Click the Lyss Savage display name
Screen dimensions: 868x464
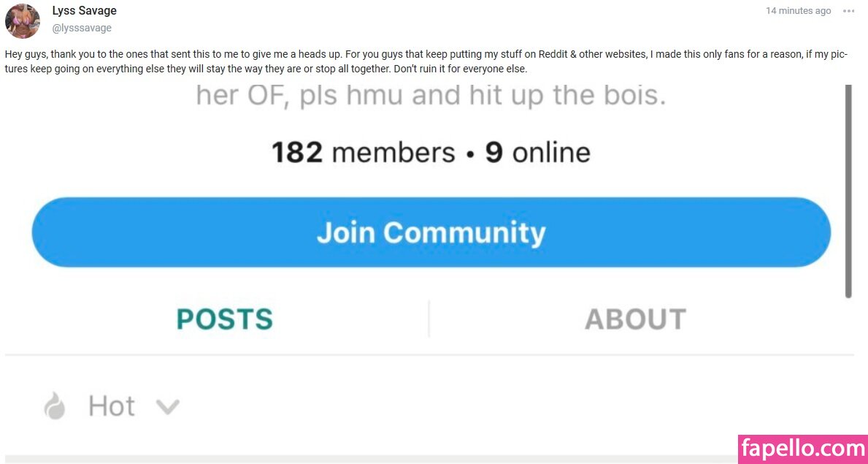pos(84,10)
